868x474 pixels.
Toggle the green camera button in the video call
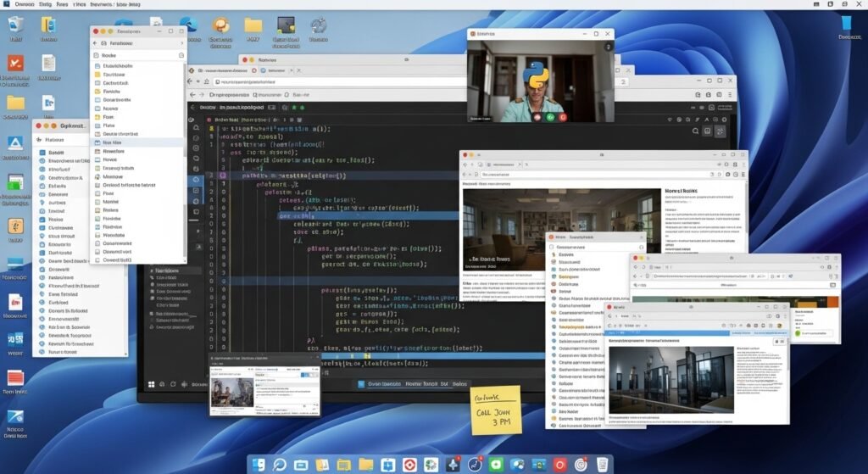click(550, 118)
